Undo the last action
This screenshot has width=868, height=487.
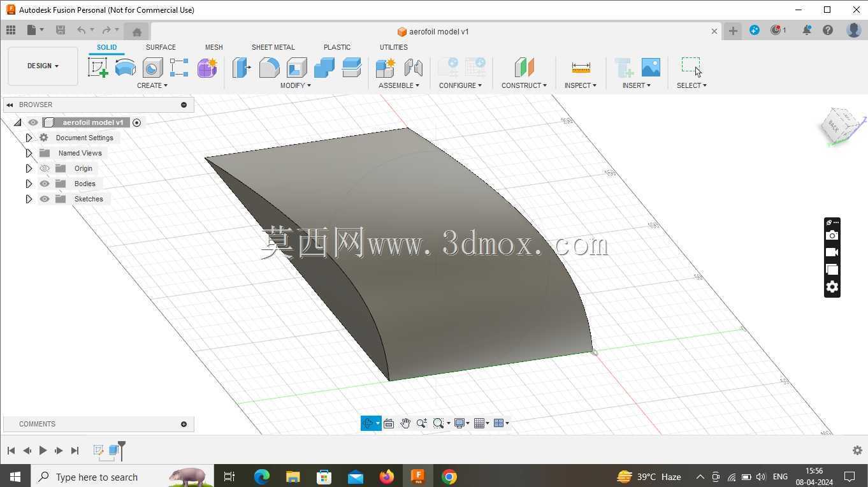click(81, 30)
